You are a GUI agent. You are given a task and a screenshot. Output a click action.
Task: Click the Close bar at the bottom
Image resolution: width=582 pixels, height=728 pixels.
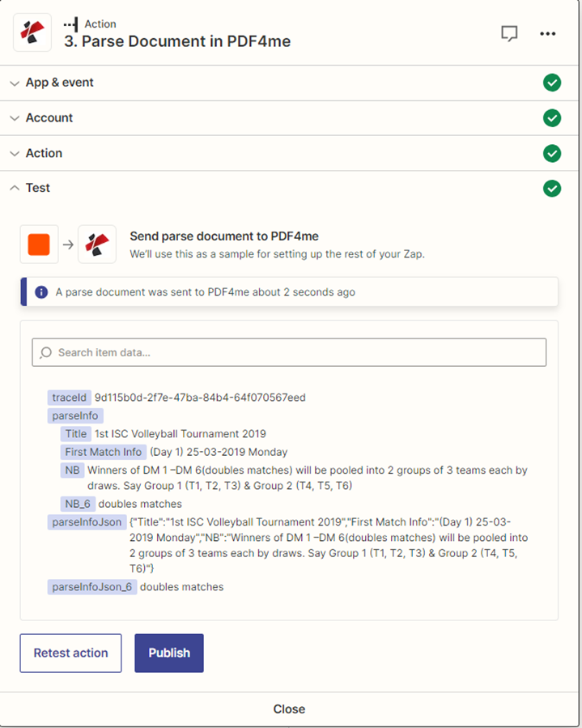tap(289, 709)
